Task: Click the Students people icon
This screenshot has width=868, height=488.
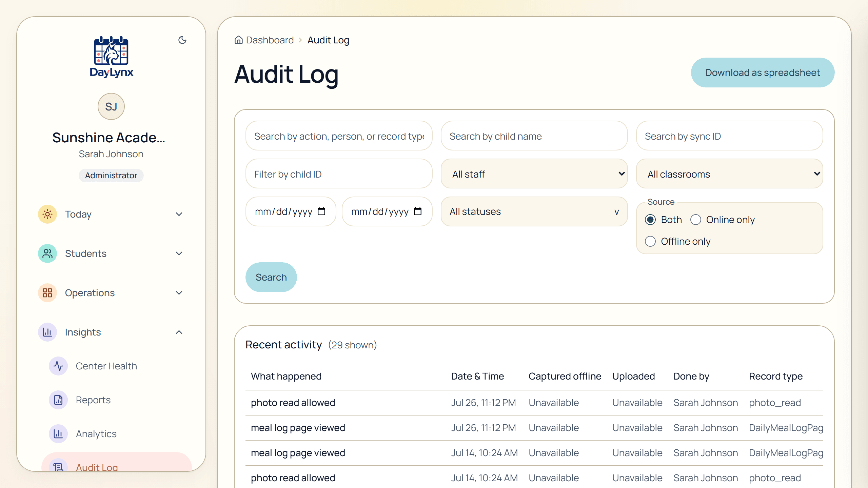Action: coord(47,253)
